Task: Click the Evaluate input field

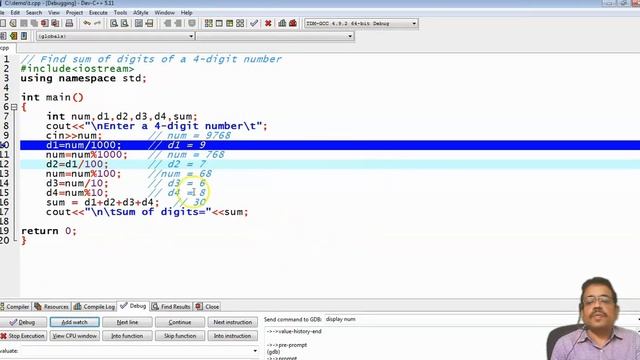Action: 139,351
